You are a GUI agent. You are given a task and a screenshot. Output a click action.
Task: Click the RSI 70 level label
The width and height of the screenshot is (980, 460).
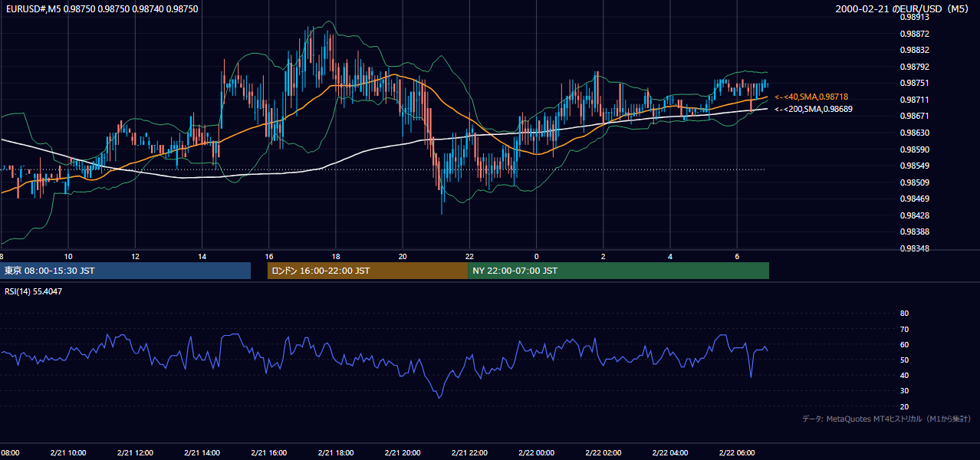pyautogui.click(x=904, y=329)
